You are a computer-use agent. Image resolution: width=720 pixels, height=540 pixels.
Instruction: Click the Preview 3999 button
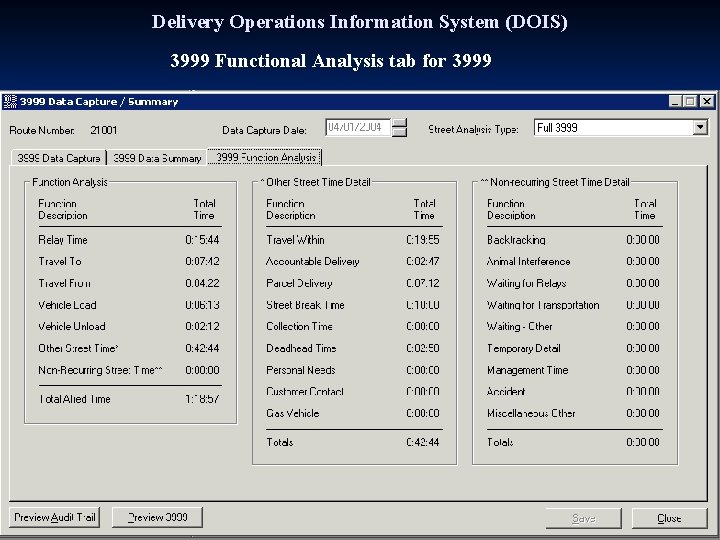[157, 518]
